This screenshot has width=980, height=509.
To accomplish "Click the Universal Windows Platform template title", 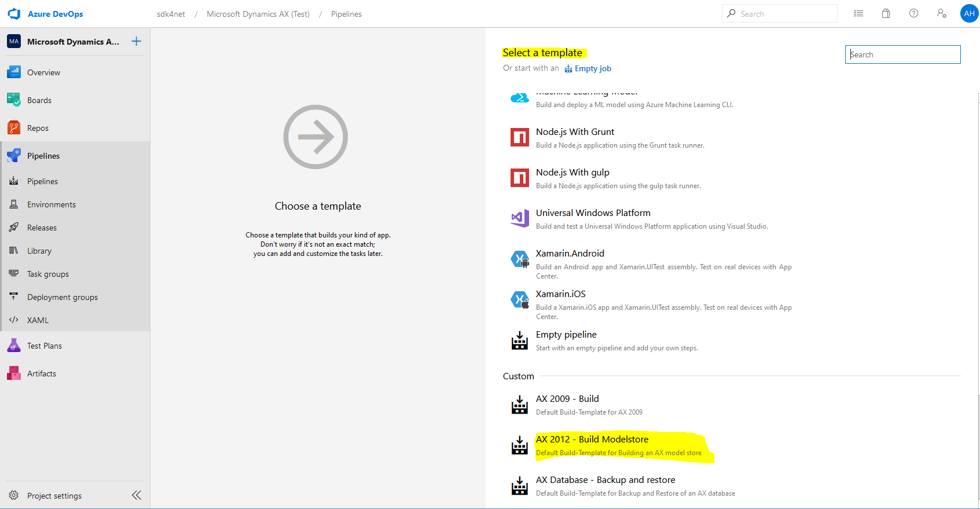I will coord(593,213).
